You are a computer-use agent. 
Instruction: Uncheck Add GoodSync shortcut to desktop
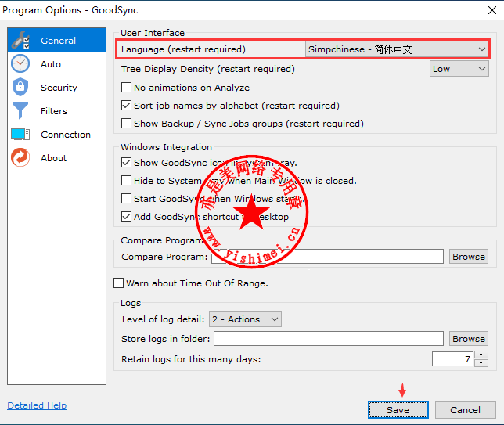tap(126, 217)
